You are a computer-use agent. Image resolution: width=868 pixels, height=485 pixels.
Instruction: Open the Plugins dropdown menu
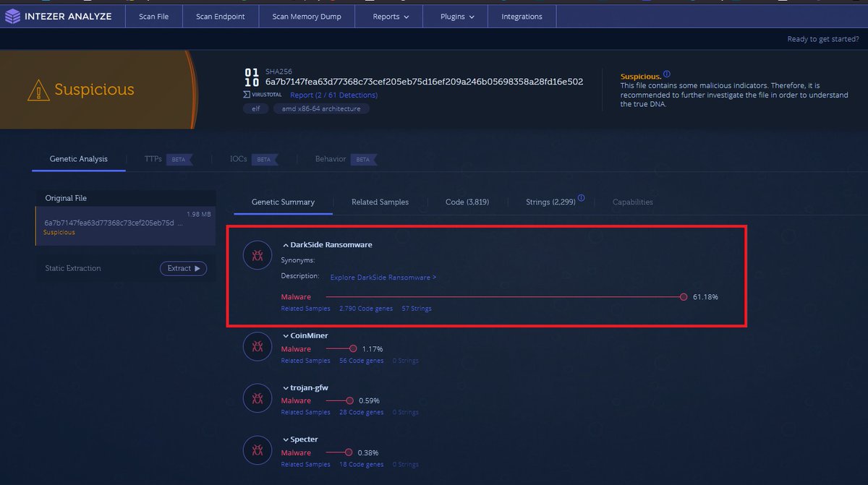[x=457, y=16]
